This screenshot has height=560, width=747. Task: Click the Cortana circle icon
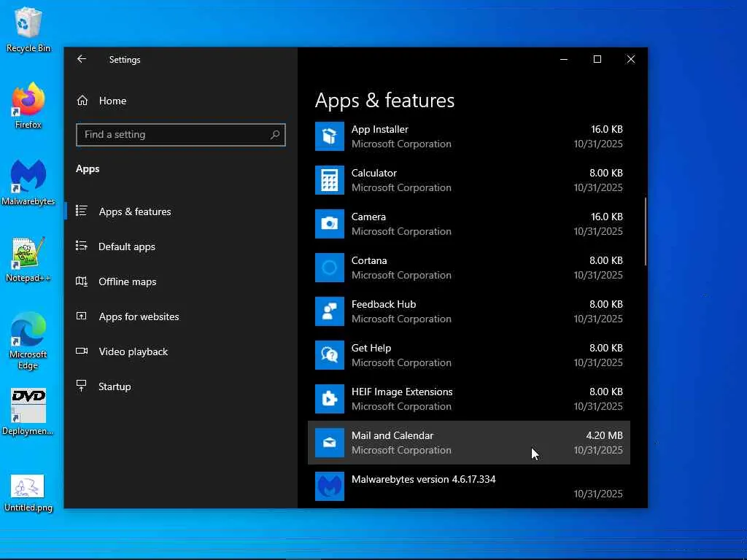point(329,268)
